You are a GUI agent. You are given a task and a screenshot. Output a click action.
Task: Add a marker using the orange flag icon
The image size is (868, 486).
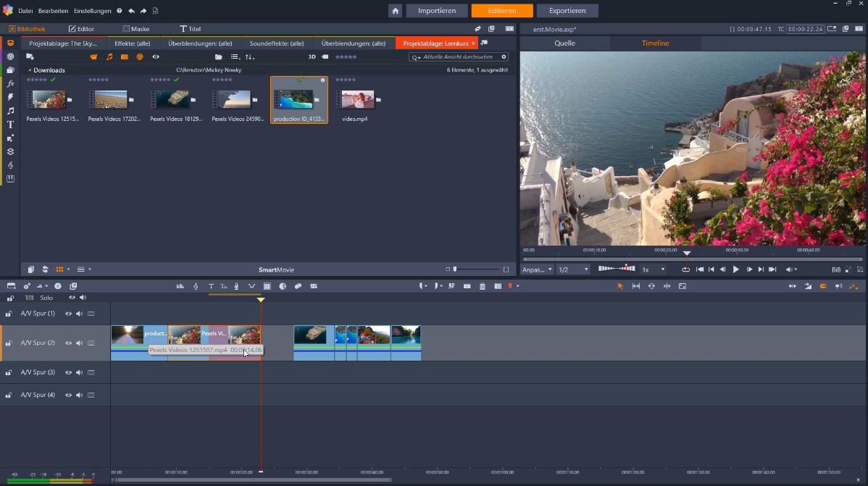tap(511, 285)
